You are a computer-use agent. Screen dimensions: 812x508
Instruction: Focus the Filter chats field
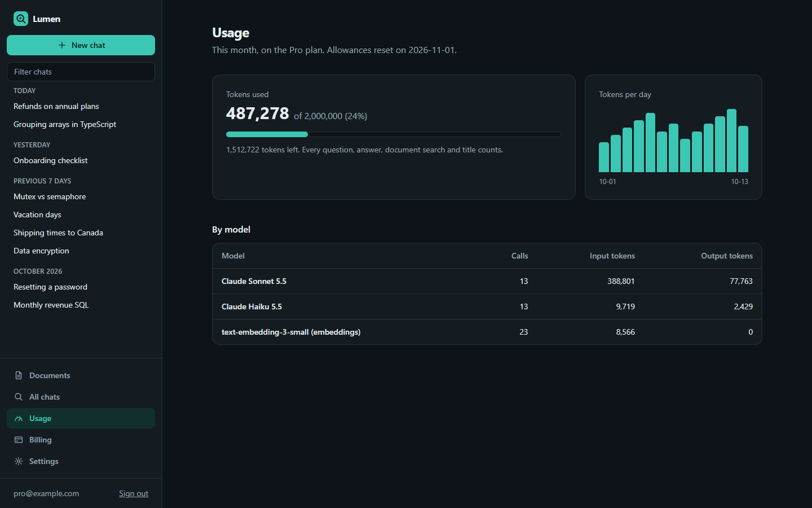click(81, 72)
